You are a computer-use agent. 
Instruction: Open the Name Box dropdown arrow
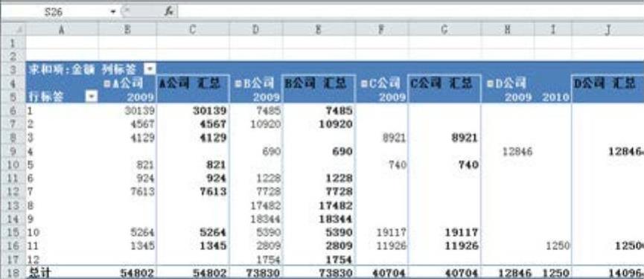coord(113,12)
